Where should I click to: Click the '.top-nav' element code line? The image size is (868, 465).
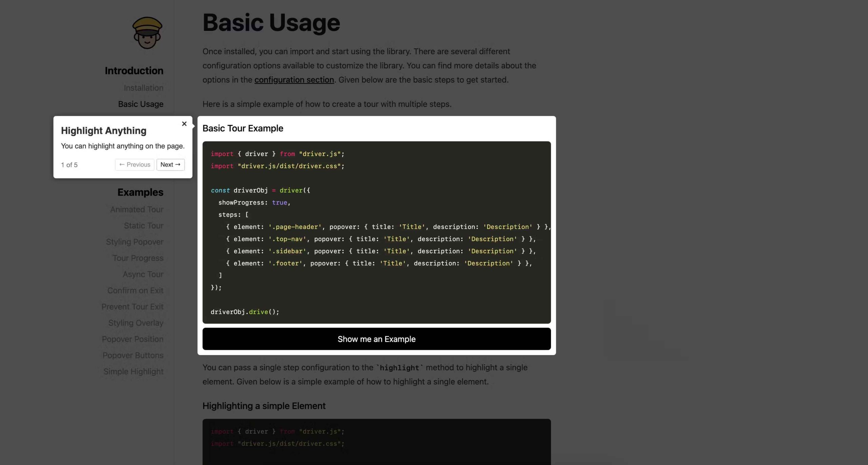tap(381, 239)
